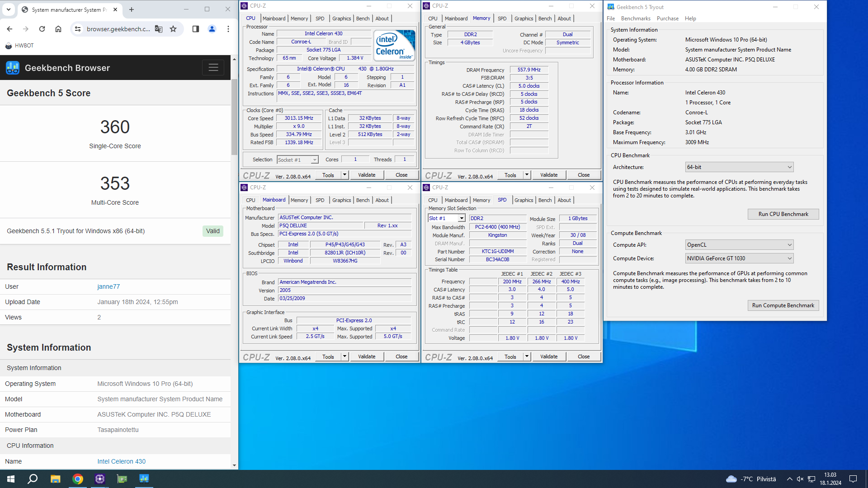Click the scroll-down arrow of the browser scrollbar
Image resolution: width=868 pixels, height=488 pixels.
coord(234,465)
